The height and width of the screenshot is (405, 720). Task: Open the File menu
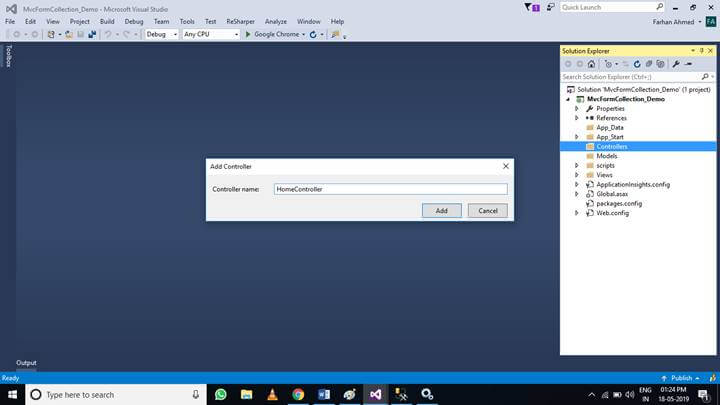click(x=10, y=22)
